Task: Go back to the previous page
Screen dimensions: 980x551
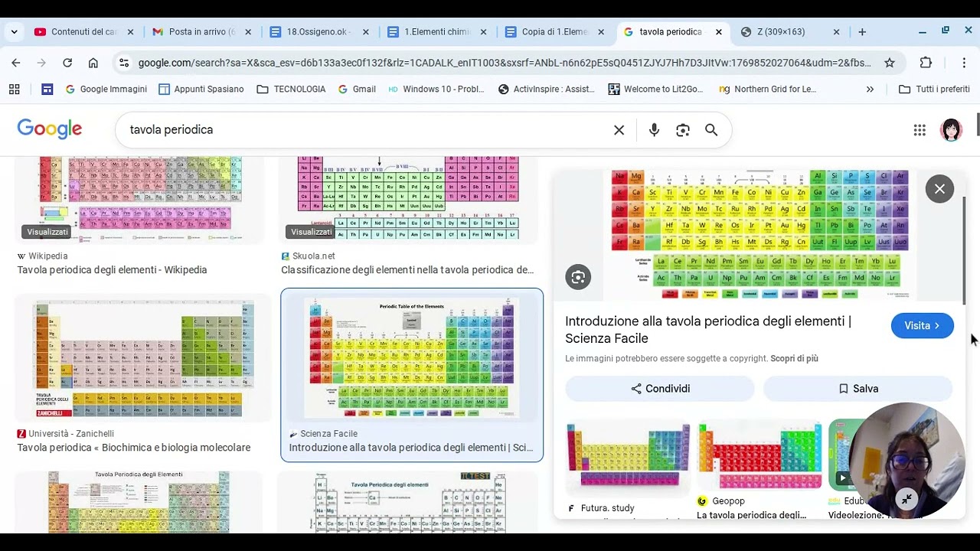Action: (x=16, y=63)
